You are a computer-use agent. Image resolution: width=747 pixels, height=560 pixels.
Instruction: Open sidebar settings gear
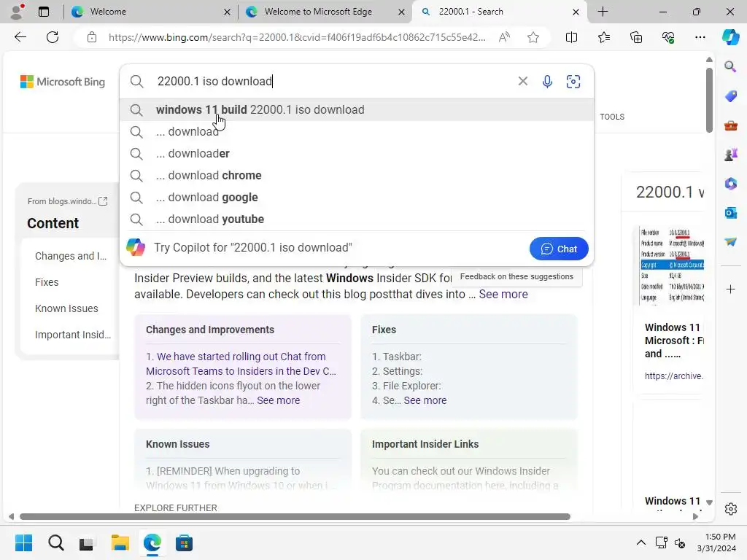pyautogui.click(x=730, y=509)
